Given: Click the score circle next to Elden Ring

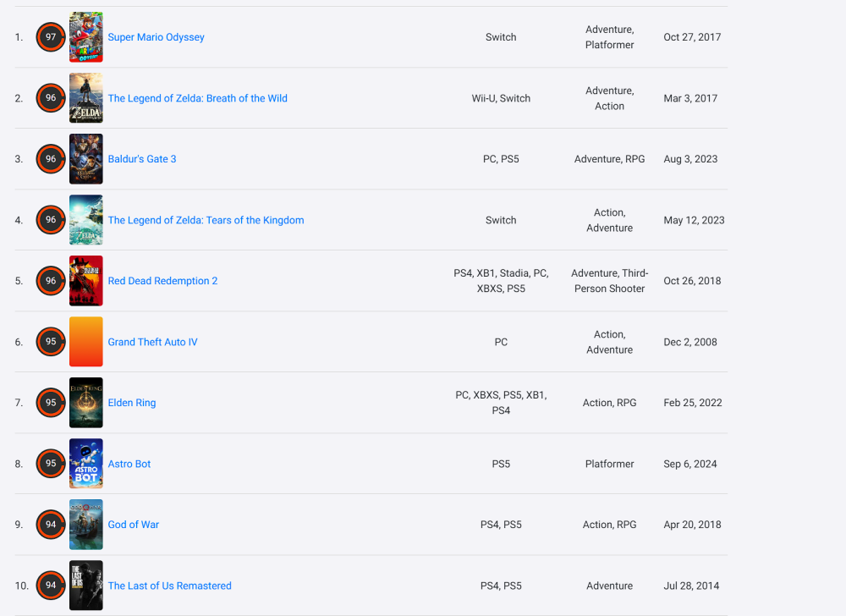Looking at the screenshot, I should (51, 403).
